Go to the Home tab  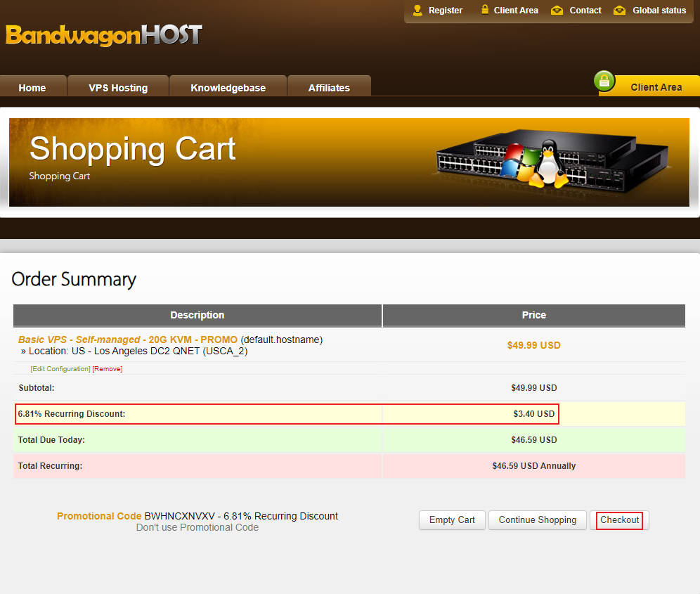click(32, 88)
